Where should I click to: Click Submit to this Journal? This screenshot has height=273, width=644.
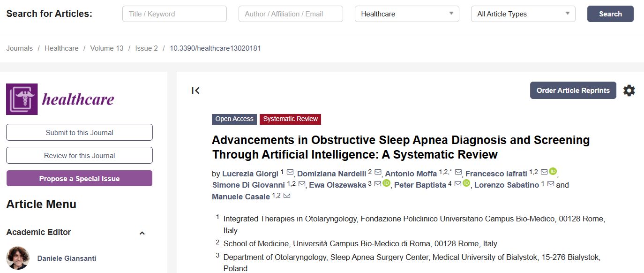click(x=79, y=132)
